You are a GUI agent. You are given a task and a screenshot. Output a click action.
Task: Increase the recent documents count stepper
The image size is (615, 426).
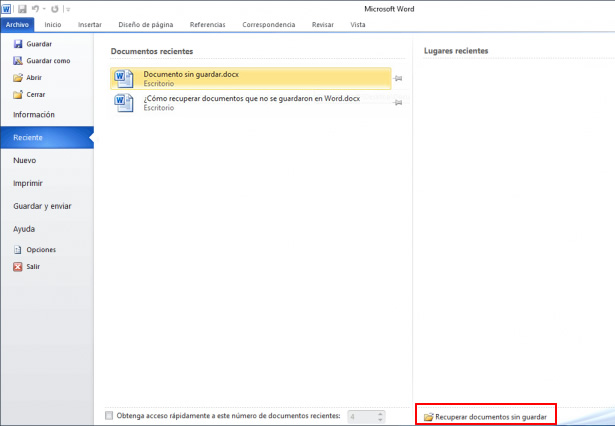380,413
